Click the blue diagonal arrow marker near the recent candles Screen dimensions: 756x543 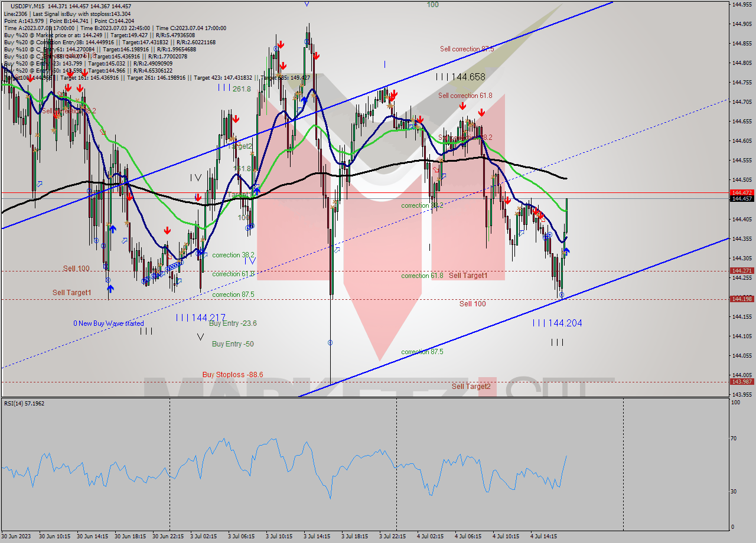tap(522, 232)
